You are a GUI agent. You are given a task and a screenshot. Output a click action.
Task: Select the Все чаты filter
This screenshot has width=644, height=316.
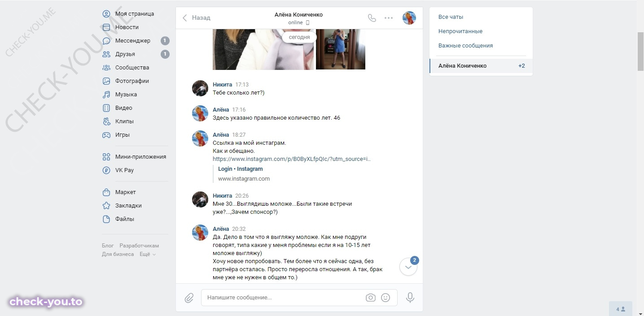[x=451, y=17]
